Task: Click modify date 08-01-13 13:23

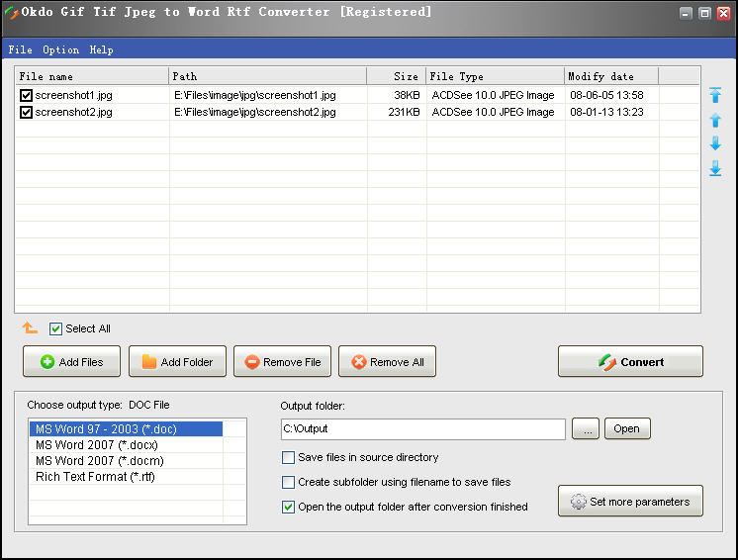Action: pyautogui.click(x=606, y=112)
